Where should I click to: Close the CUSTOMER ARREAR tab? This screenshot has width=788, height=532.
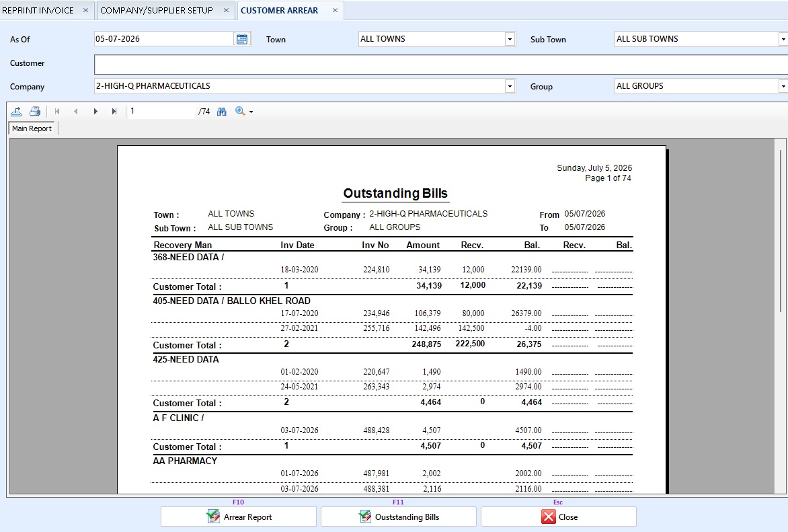(336, 10)
